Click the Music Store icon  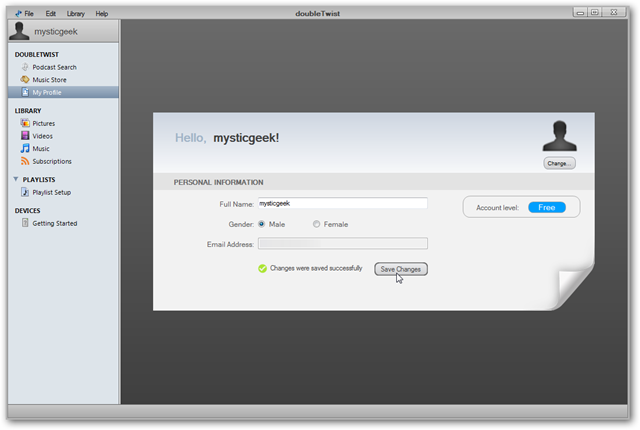(25, 79)
